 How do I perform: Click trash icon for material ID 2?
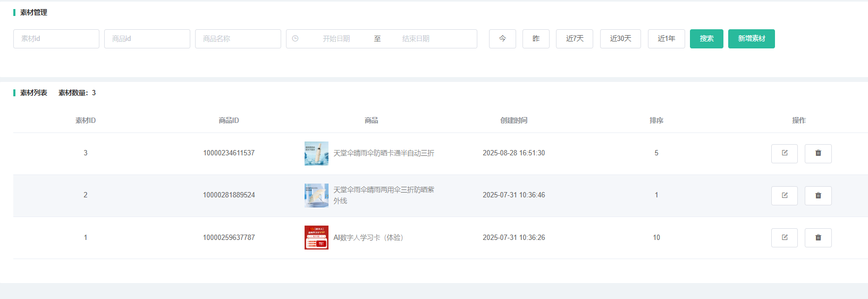(x=818, y=195)
